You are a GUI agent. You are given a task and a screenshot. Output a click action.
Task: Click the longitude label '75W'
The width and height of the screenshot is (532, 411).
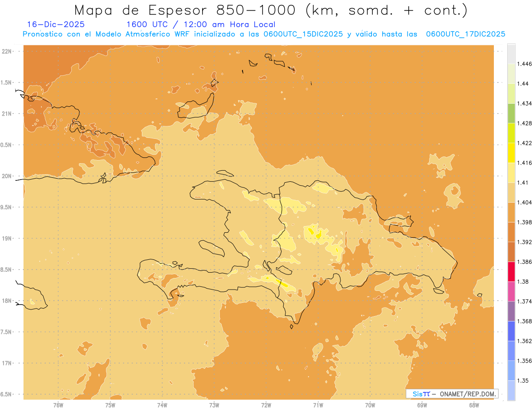110,405
